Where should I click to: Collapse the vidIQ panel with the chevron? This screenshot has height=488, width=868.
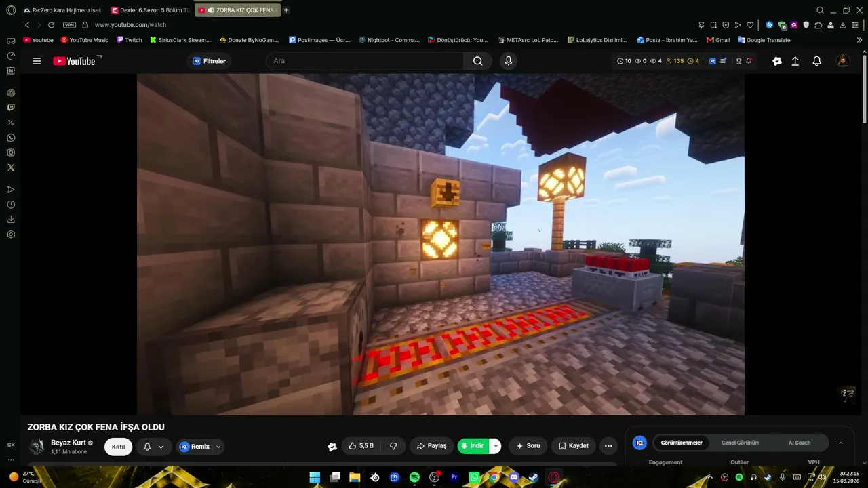841,443
